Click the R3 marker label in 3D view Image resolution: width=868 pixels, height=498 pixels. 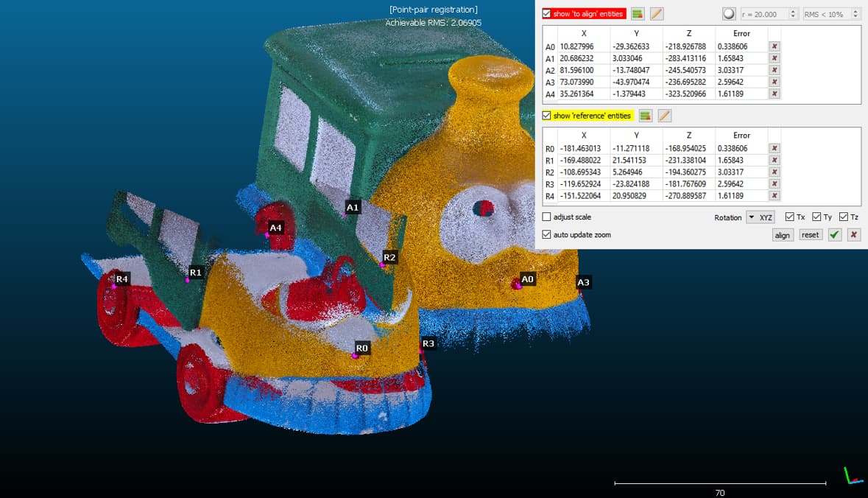coord(428,343)
